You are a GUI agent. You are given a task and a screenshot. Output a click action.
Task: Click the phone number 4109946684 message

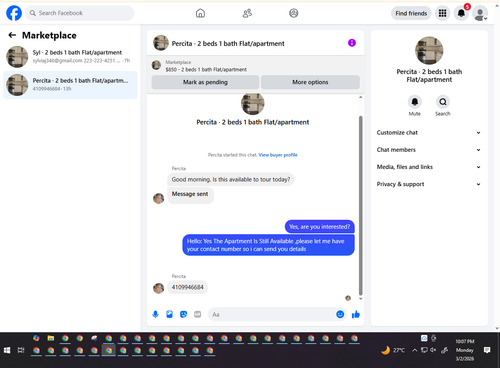coord(187,287)
